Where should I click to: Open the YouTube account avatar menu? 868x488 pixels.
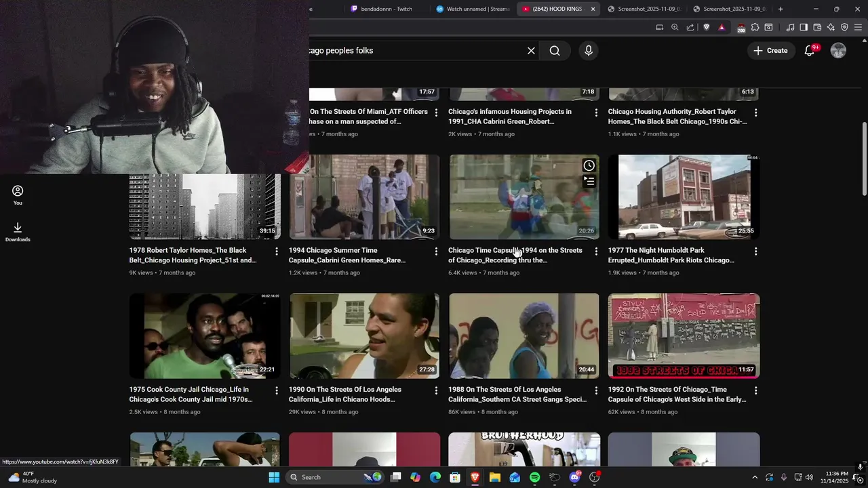tap(838, 51)
